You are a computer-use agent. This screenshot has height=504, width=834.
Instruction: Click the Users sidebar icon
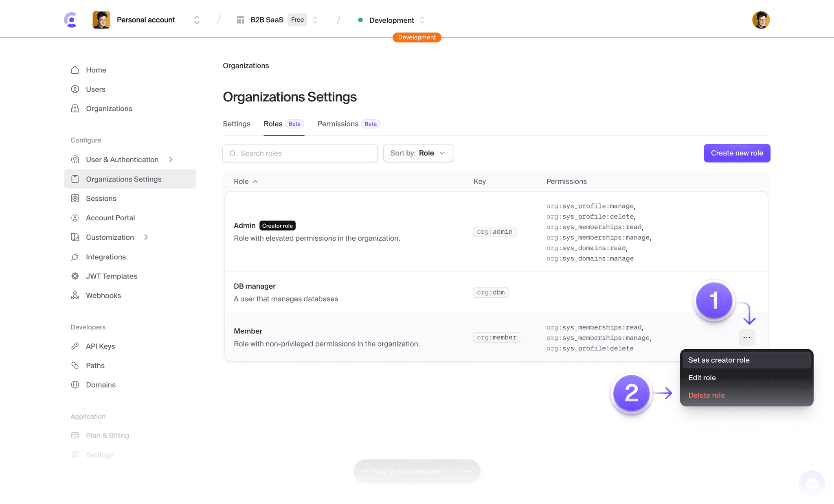(75, 89)
